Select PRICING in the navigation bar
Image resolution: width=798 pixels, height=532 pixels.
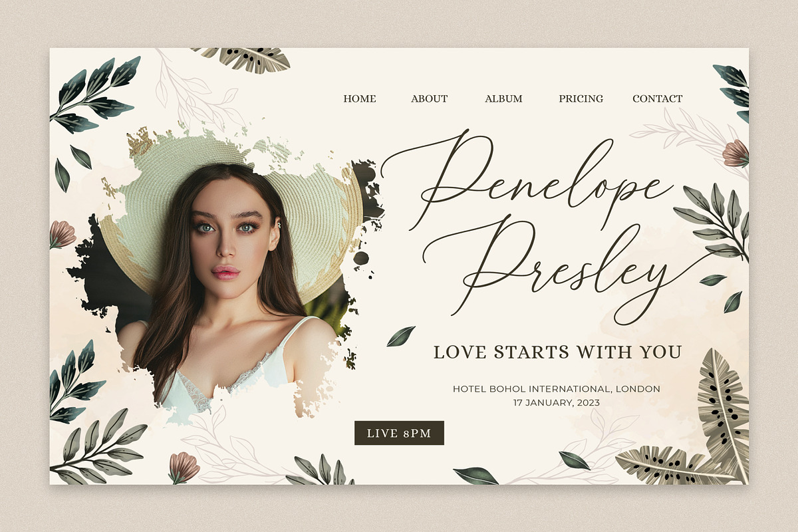pyautogui.click(x=581, y=98)
